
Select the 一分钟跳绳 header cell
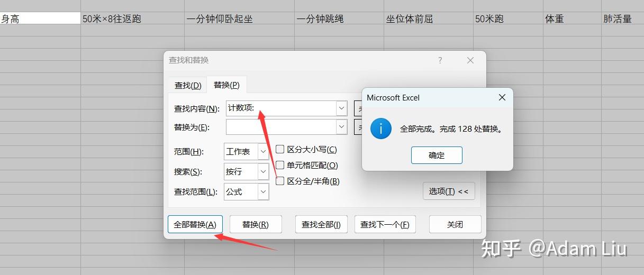click(x=339, y=19)
